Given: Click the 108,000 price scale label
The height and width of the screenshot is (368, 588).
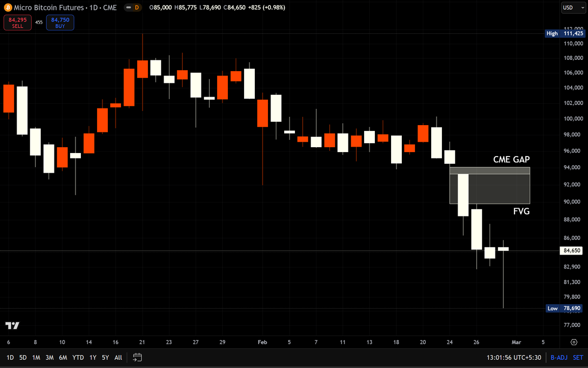Looking at the screenshot, I should point(573,58).
